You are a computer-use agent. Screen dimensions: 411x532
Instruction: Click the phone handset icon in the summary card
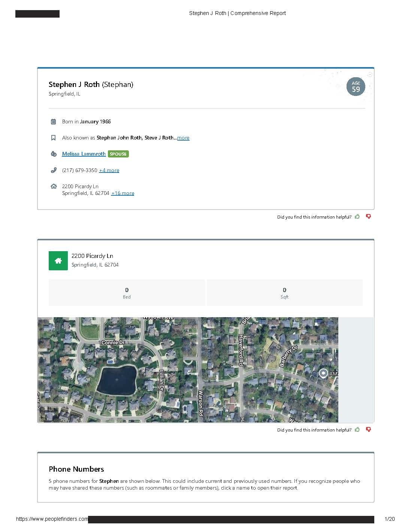coord(54,170)
